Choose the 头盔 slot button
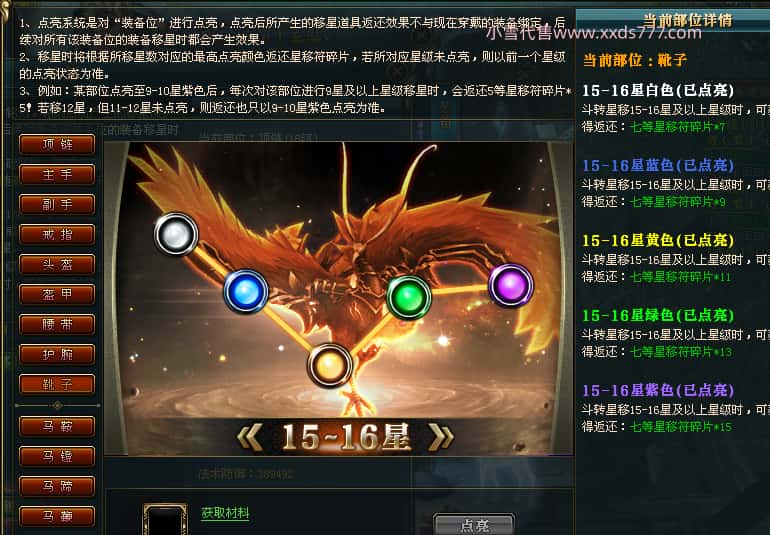 point(57,264)
